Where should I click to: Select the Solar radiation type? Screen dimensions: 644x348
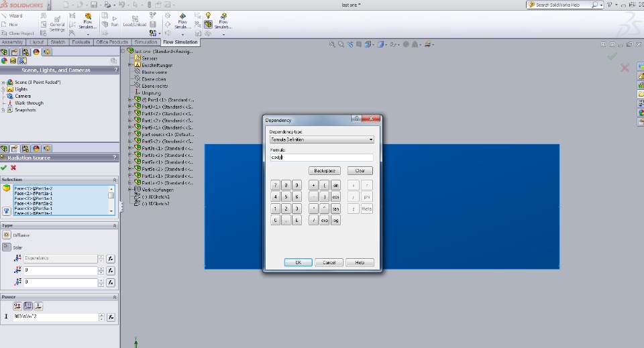(x=6, y=247)
